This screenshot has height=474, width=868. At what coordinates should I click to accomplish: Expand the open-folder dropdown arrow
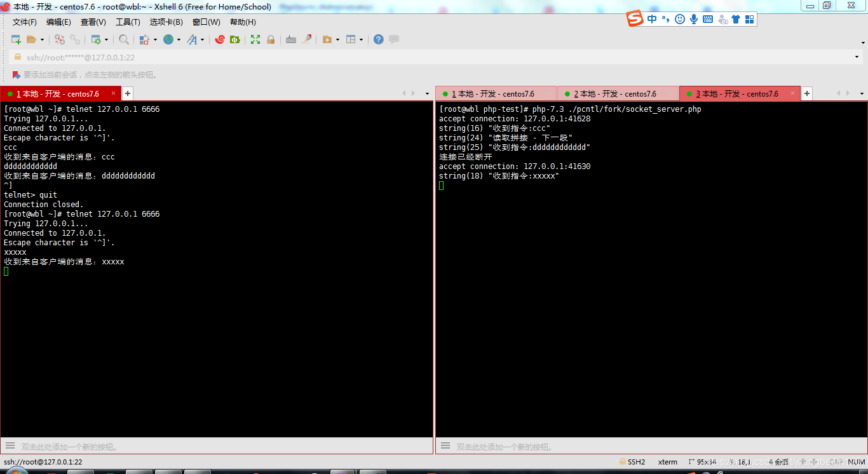(42, 39)
